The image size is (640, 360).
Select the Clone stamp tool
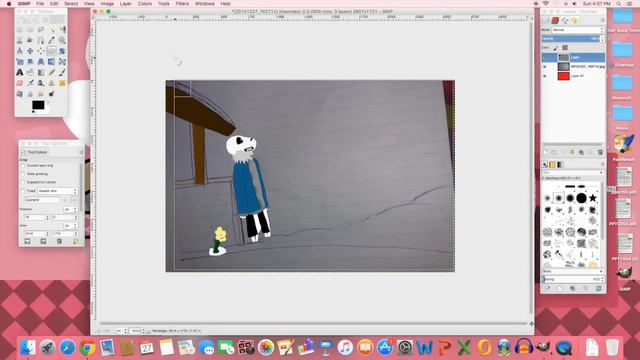(51, 83)
